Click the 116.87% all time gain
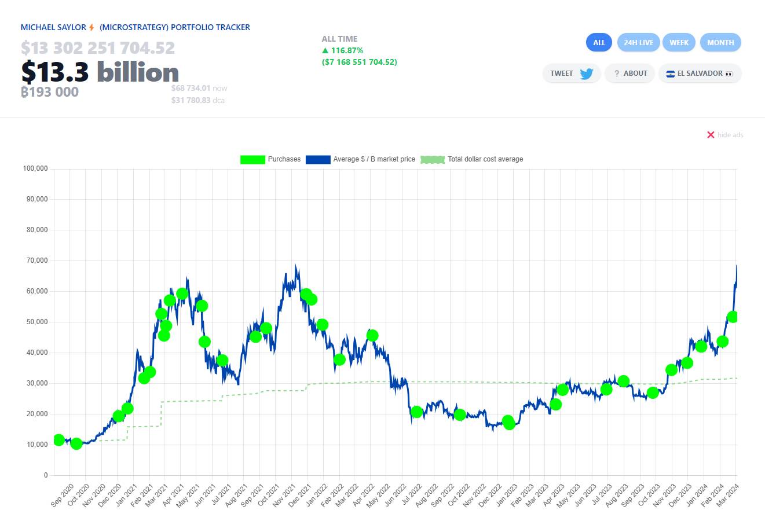Screen dimensions: 765x532 (x=343, y=50)
